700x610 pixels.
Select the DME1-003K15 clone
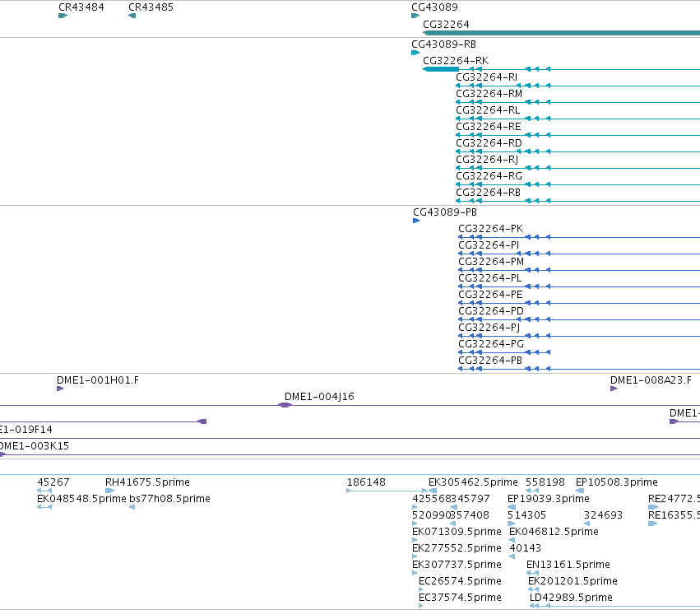click(x=350, y=455)
